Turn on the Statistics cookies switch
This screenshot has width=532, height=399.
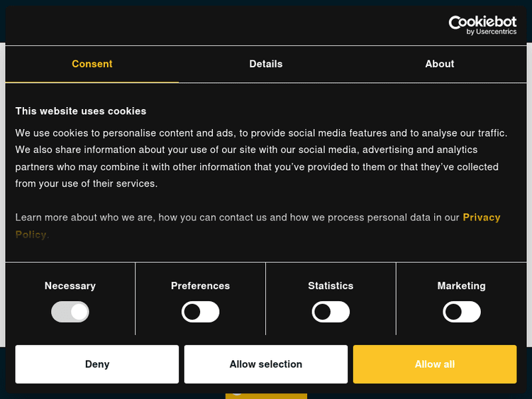331,312
